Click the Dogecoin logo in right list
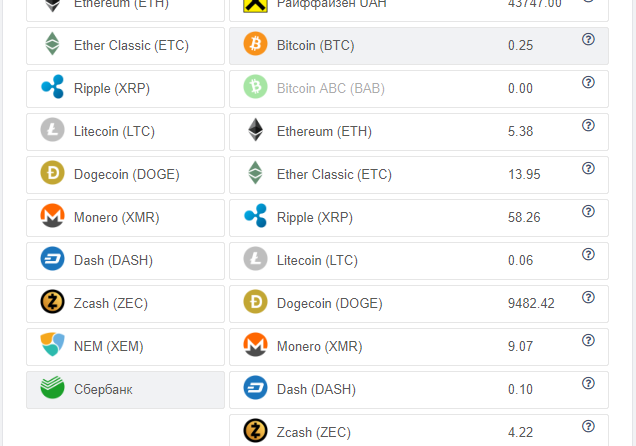The width and height of the screenshot is (636, 446). pyautogui.click(x=256, y=303)
